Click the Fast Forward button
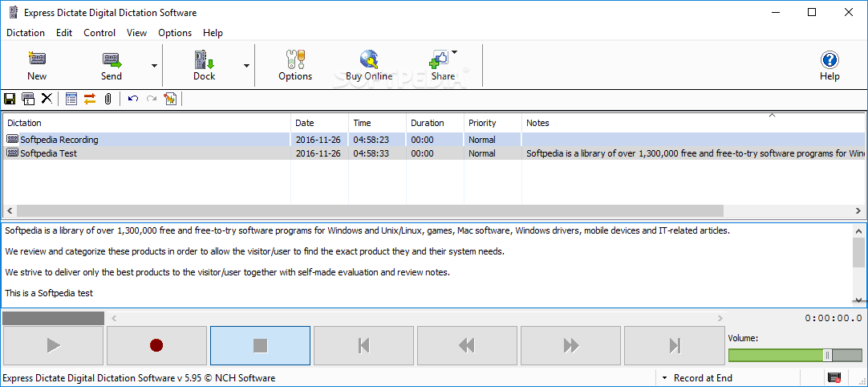Image resolution: width=868 pixels, height=387 pixels. [570, 345]
